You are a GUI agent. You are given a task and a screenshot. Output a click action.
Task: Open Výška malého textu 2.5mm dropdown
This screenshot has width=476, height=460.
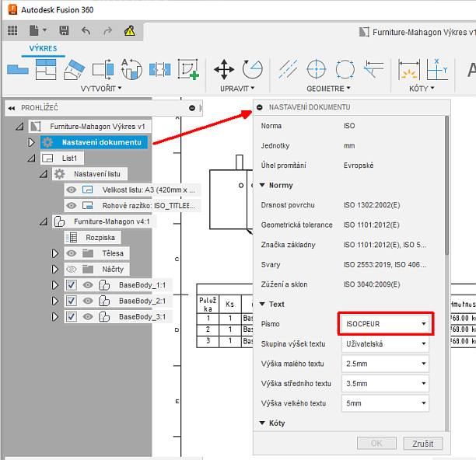[385, 364]
